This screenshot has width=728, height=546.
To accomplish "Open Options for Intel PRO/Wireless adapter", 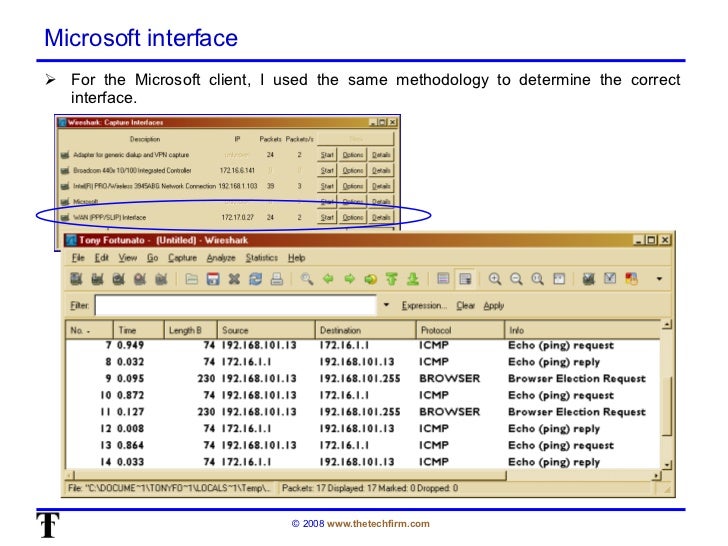I will [352, 186].
